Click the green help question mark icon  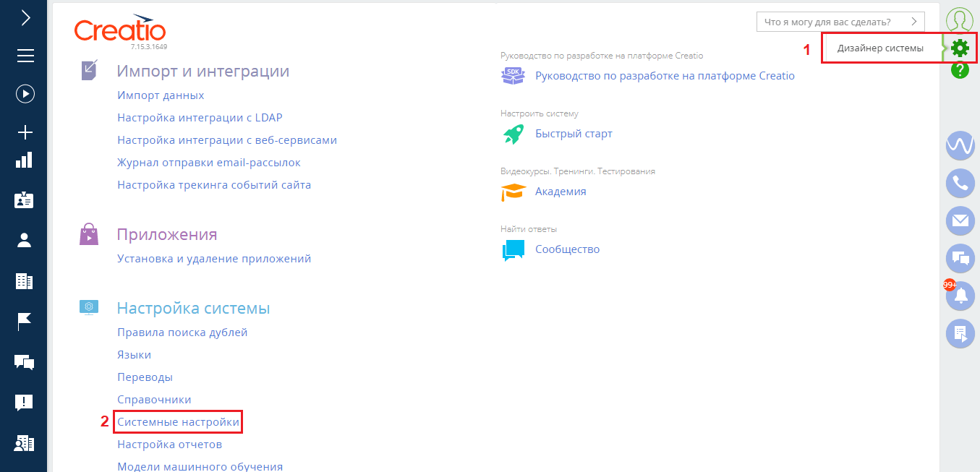(x=961, y=70)
